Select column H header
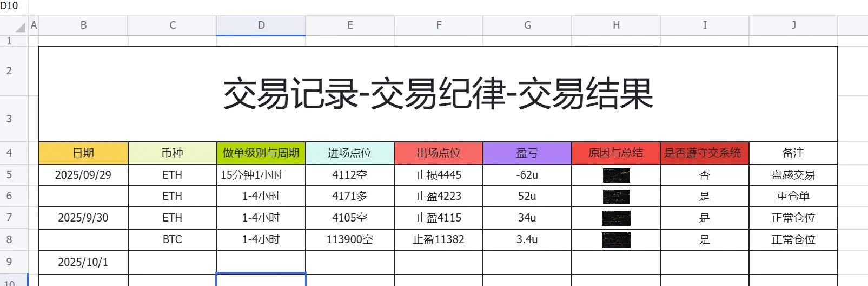The image size is (868, 286). (x=616, y=25)
